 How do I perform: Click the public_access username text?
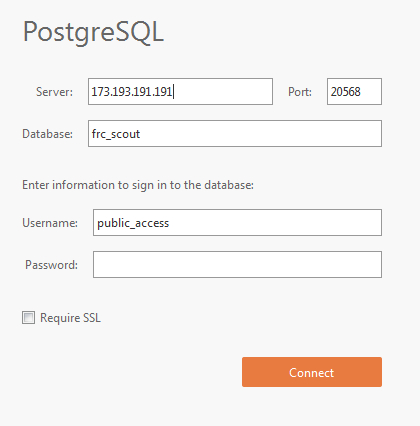pyautogui.click(x=133, y=223)
